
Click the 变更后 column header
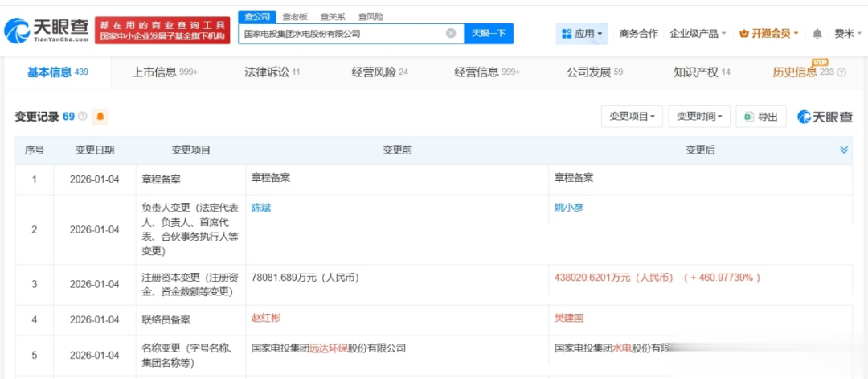tap(700, 150)
